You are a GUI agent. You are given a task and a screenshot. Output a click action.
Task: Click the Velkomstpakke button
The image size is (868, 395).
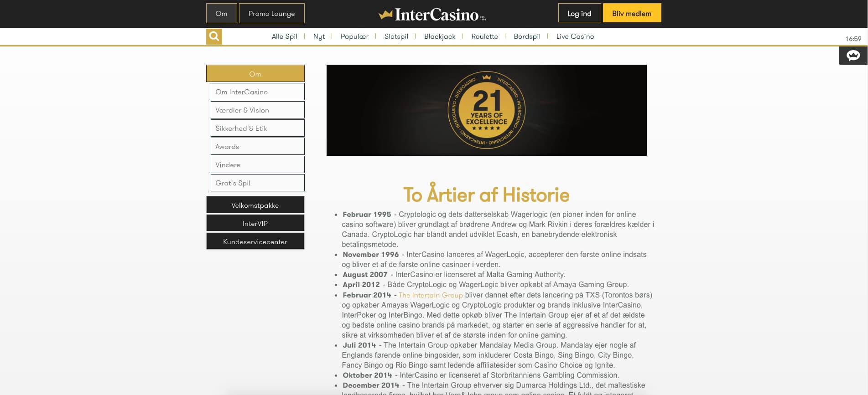coord(255,205)
